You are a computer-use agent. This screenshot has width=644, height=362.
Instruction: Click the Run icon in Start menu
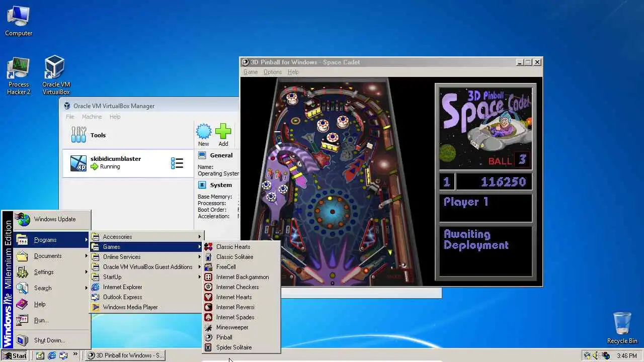pyautogui.click(x=22, y=320)
